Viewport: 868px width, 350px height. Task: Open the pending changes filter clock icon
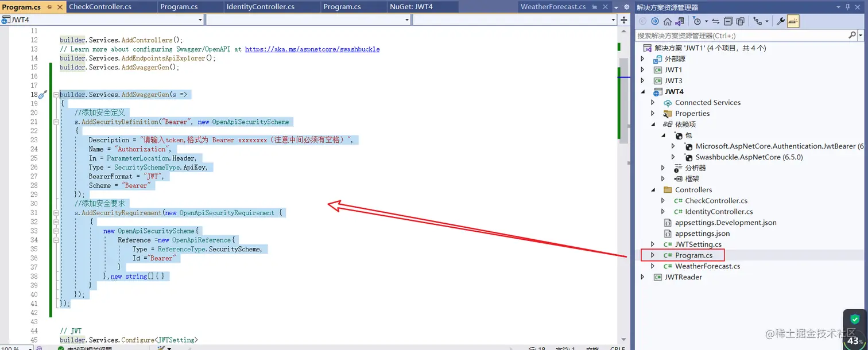(x=697, y=21)
